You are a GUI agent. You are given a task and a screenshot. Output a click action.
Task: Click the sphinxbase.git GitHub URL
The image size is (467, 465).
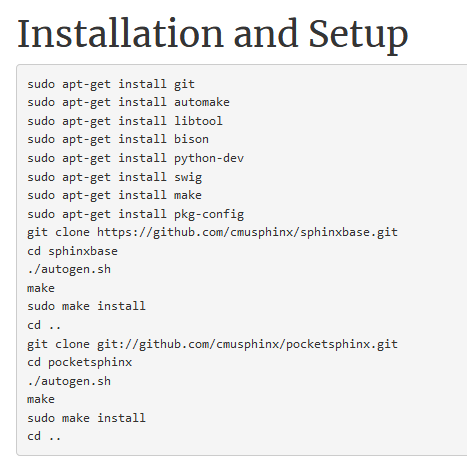click(x=247, y=232)
